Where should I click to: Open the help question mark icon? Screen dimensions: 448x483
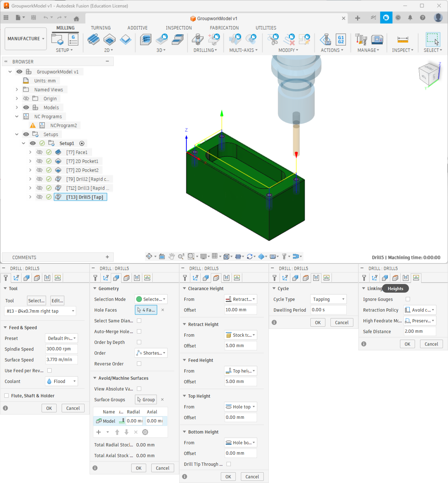[x=423, y=18]
